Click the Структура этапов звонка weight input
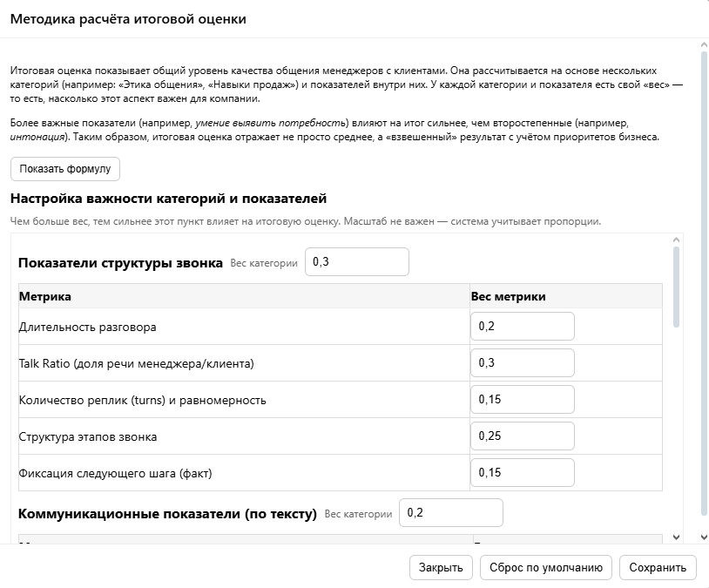This screenshot has width=709, height=588. (521, 436)
